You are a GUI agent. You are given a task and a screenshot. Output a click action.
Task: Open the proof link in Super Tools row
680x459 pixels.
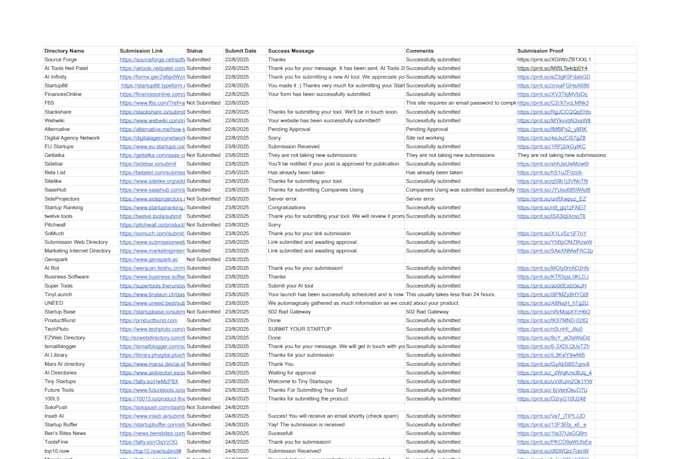[552, 285]
